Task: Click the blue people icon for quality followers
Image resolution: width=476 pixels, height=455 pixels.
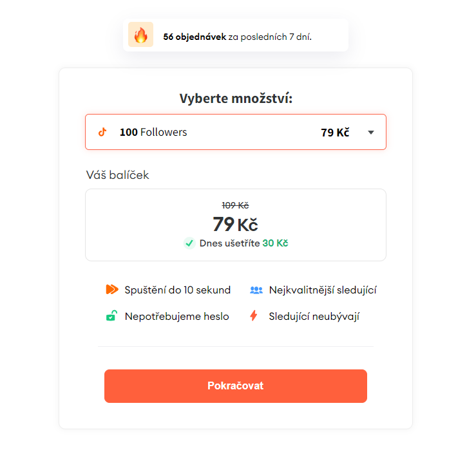Action: [256, 290]
